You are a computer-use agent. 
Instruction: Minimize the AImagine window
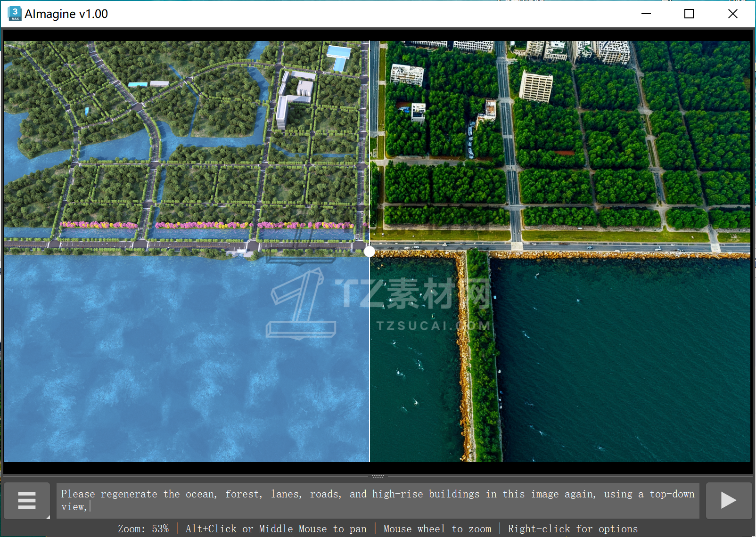(646, 14)
